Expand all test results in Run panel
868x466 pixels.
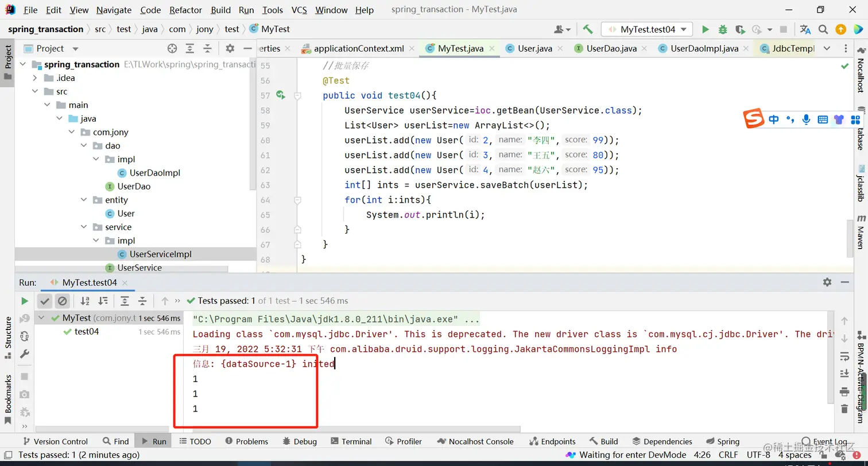125,301
